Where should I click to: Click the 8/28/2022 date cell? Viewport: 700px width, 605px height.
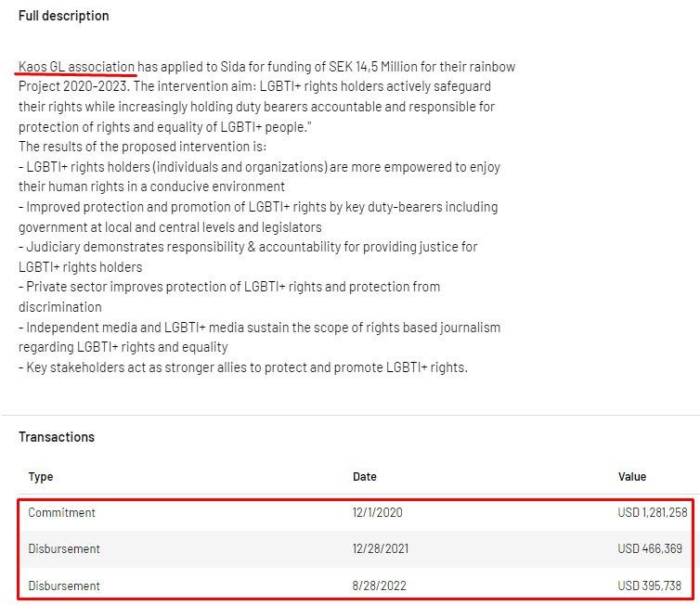click(380, 586)
